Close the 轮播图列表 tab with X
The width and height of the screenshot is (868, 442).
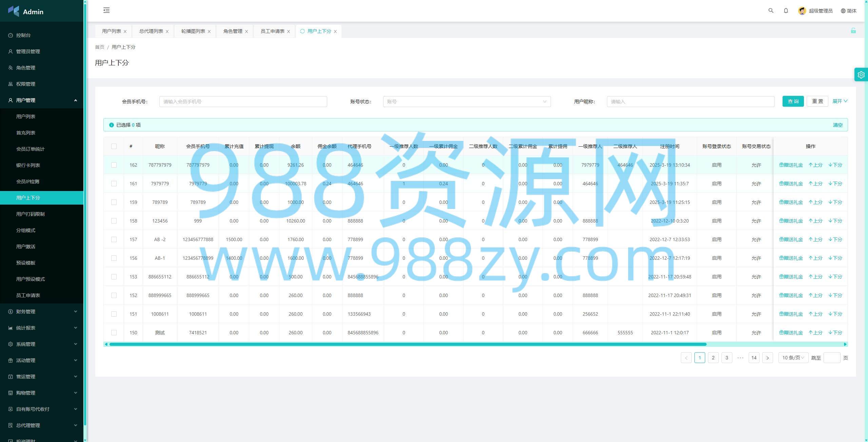(x=209, y=31)
